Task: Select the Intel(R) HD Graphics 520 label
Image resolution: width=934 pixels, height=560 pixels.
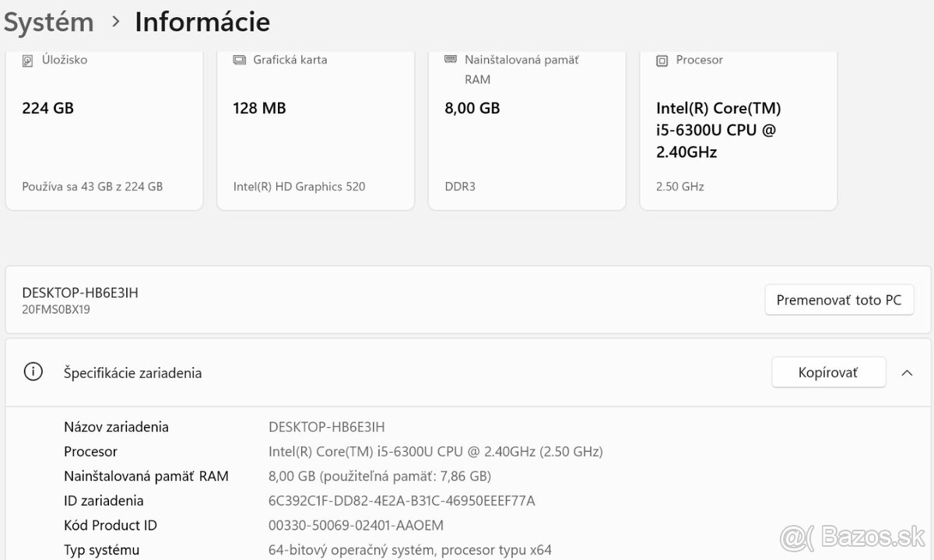Action: [299, 187]
